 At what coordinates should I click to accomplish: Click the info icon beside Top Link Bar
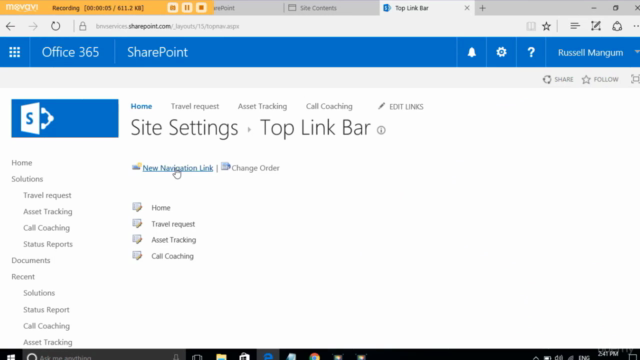pyautogui.click(x=381, y=130)
